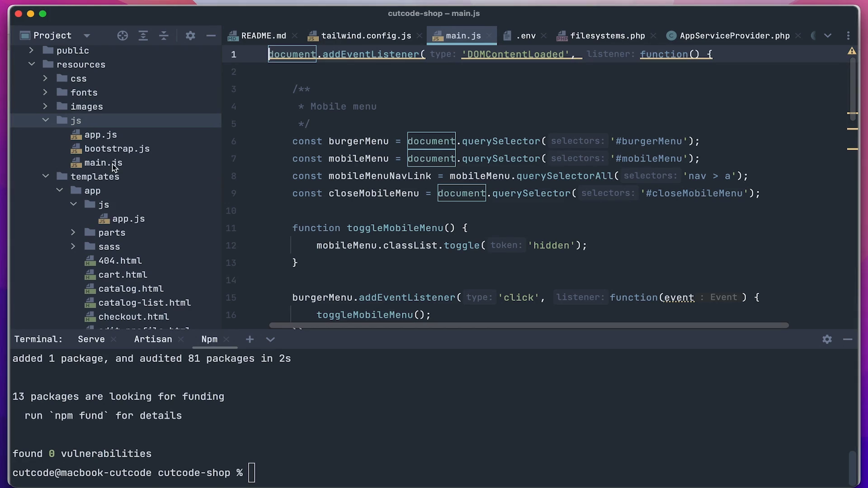Select the Opened File crosshair icon in Project toolbar

coord(123,36)
